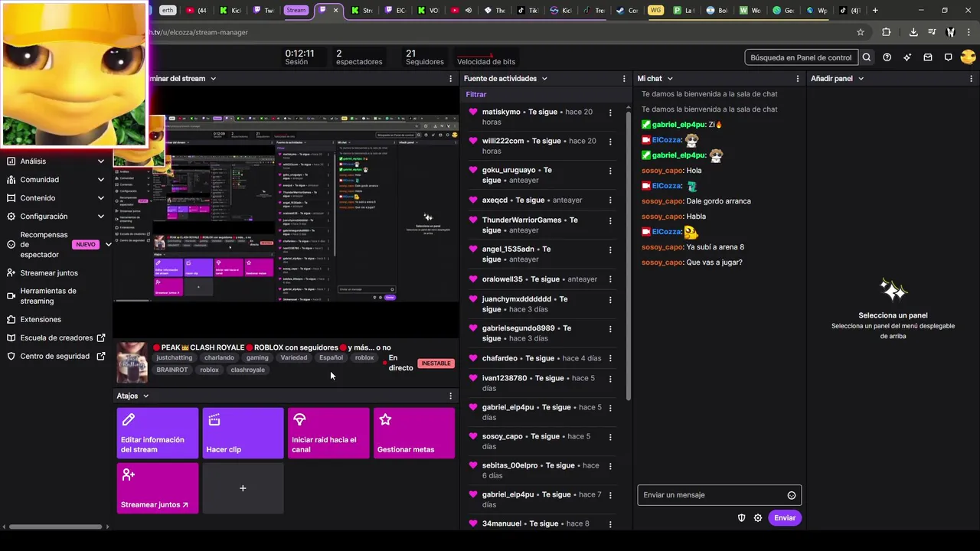The height and width of the screenshot is (551, 980).
Task: Open Extensiones in sidebar
Action: (41, 319)
